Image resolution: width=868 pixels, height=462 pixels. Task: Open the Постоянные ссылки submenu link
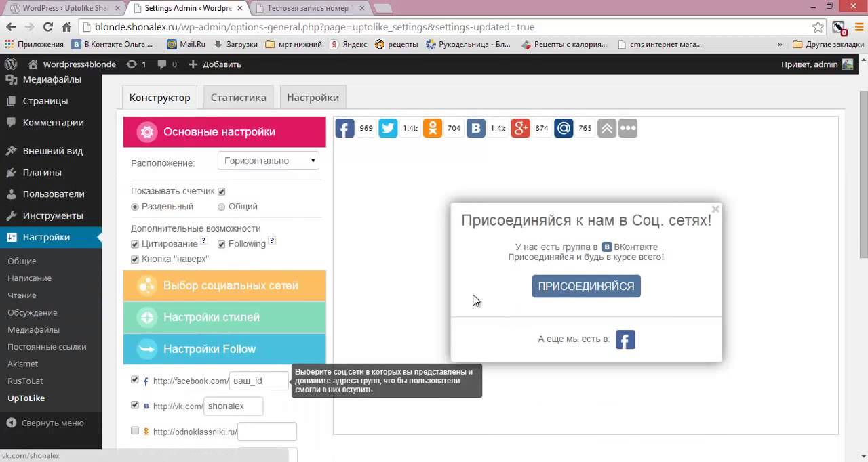click(x=47, y=347)
